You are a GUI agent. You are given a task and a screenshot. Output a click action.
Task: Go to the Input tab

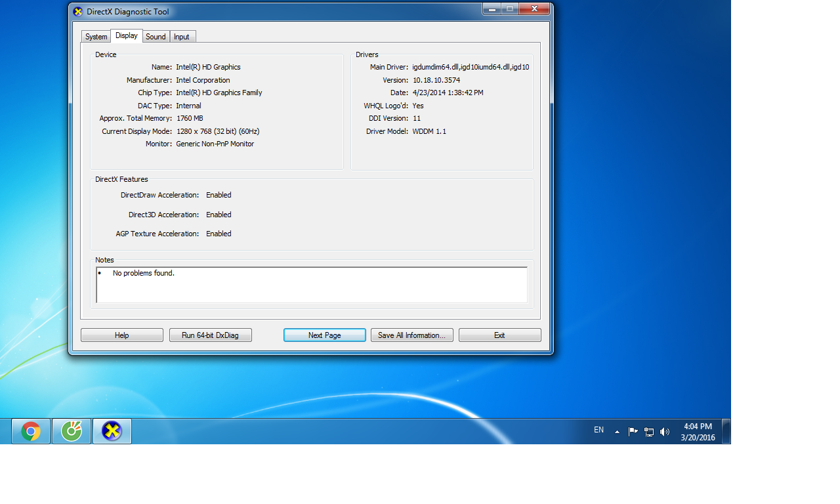tap(182, 37)
